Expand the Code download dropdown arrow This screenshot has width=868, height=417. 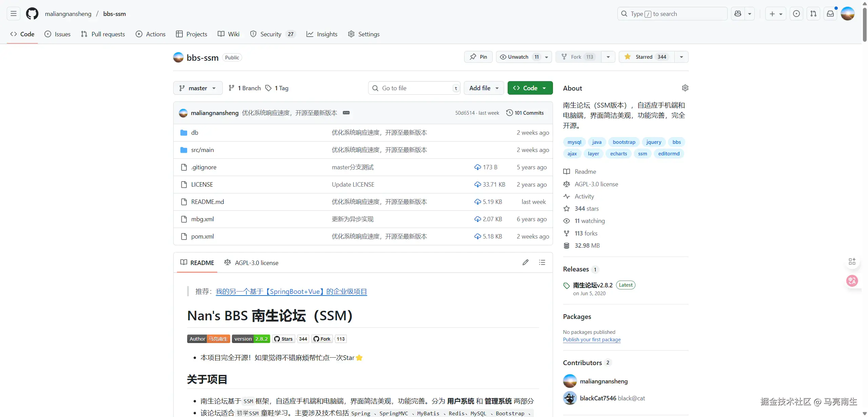pos(544,88)
